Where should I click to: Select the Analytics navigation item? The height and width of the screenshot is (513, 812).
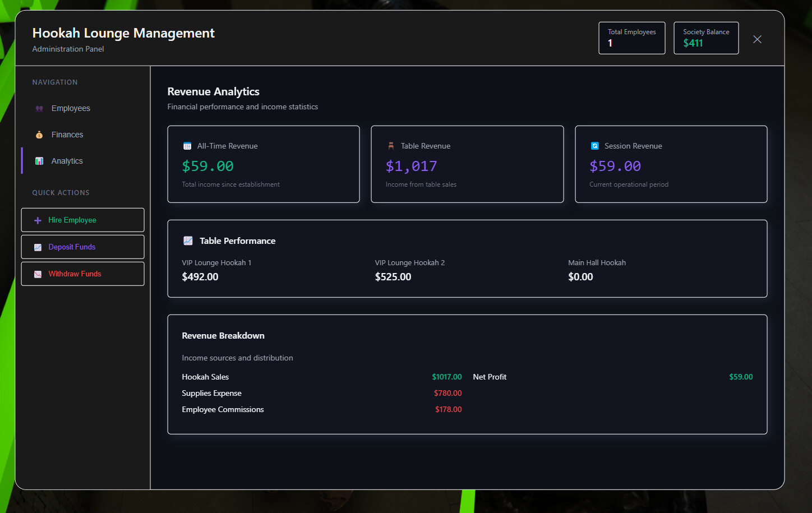tap(67, 161)
